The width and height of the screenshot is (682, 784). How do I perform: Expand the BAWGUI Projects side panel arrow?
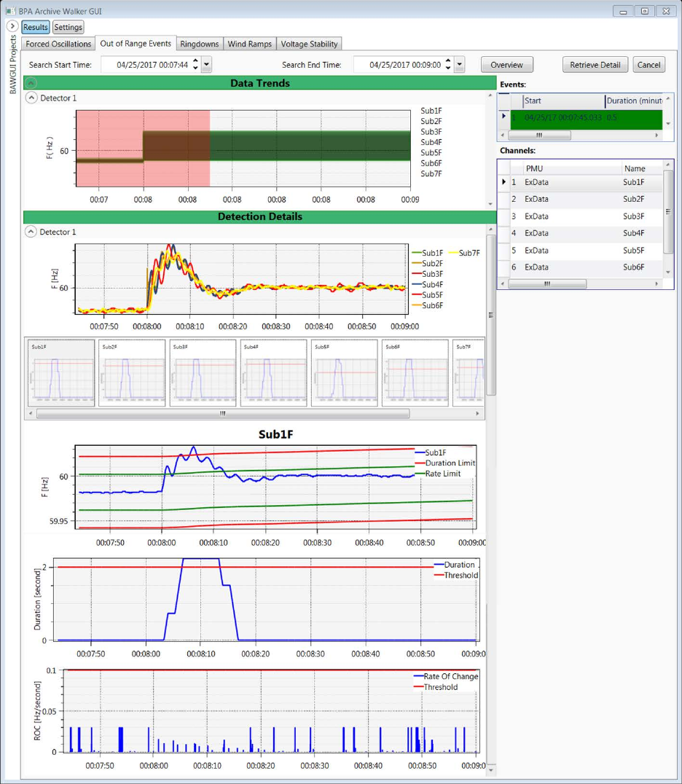(x=12, y=26)
